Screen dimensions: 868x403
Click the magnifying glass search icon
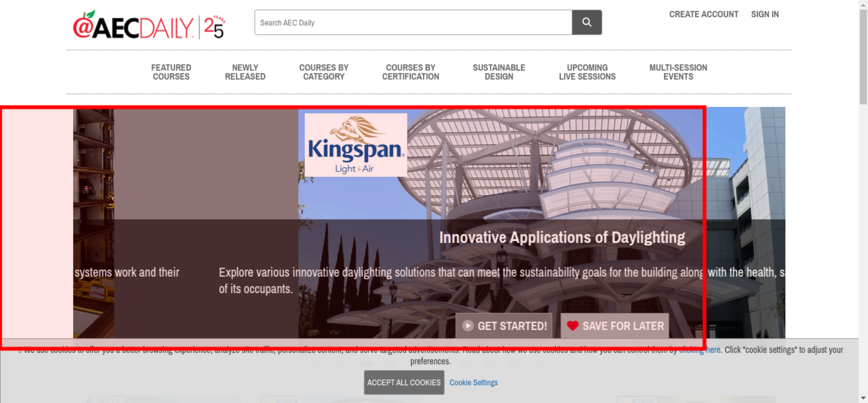586,23
